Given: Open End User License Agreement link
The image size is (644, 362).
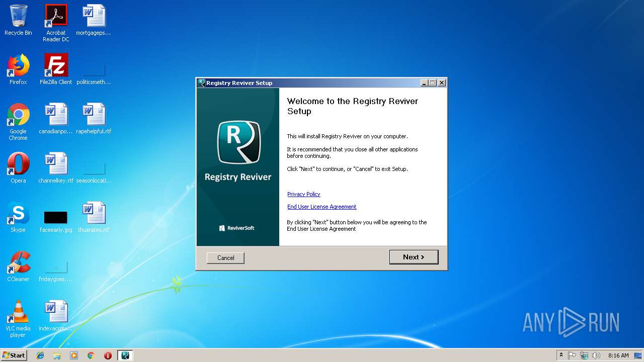Looking at the screenshot, I should [x=322, y=207].
